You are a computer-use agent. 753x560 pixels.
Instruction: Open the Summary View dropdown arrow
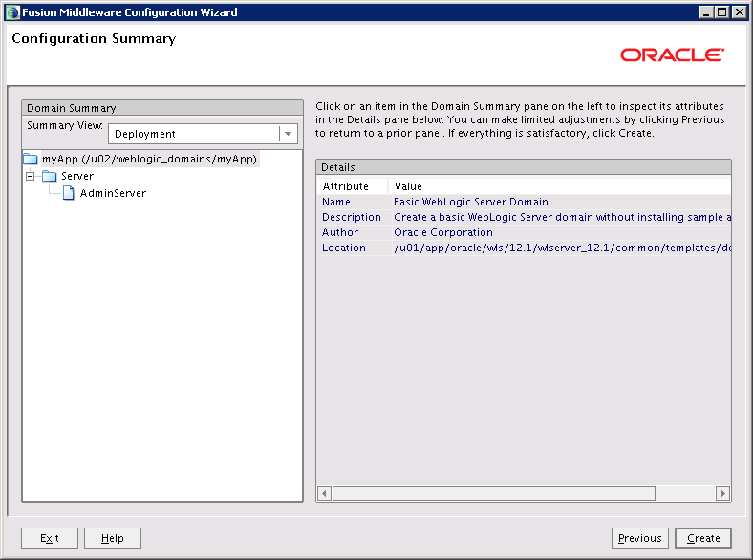[287, 134]
